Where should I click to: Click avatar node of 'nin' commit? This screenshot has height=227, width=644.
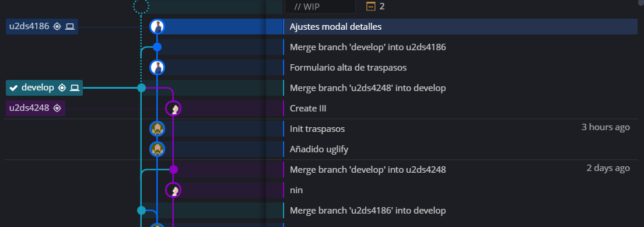(x=173, y=190)
